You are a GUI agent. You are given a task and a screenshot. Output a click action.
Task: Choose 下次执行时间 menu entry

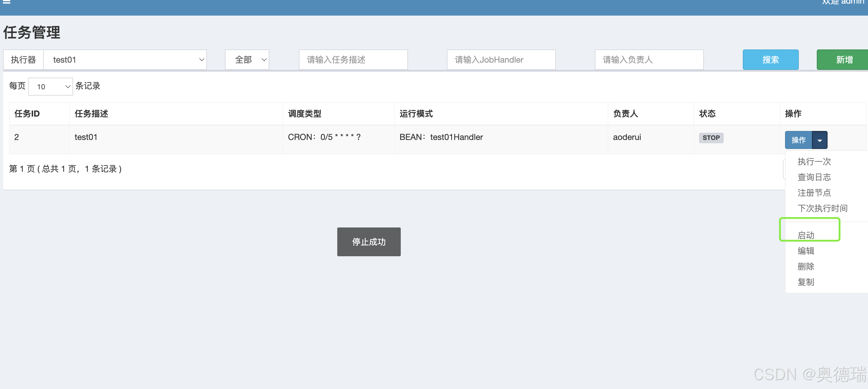[822, 208]
